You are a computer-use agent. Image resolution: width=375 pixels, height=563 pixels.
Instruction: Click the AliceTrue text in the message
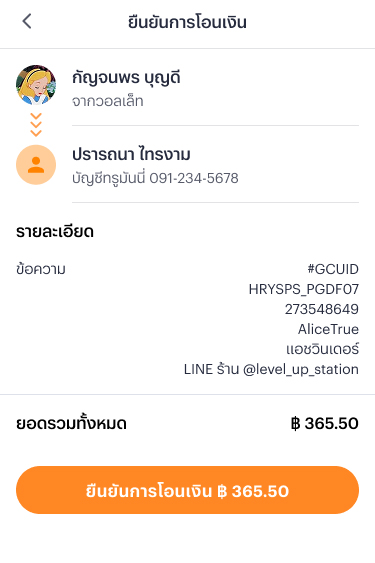point(328,329)
